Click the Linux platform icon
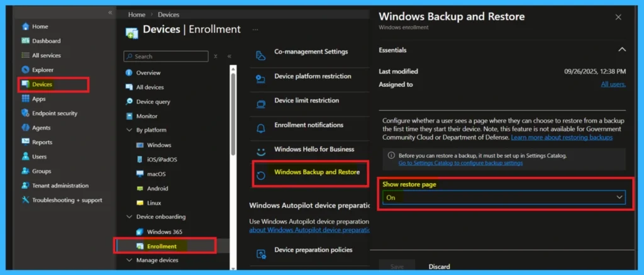Image resolution: width=644 pixels, height=275 pixels. click(x=140, y=203)
